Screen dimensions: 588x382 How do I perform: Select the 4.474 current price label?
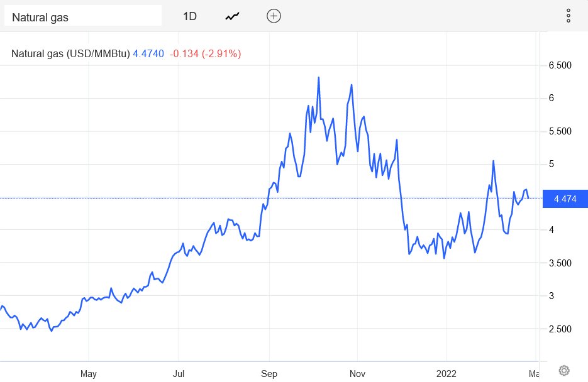[x=565, y=199]
